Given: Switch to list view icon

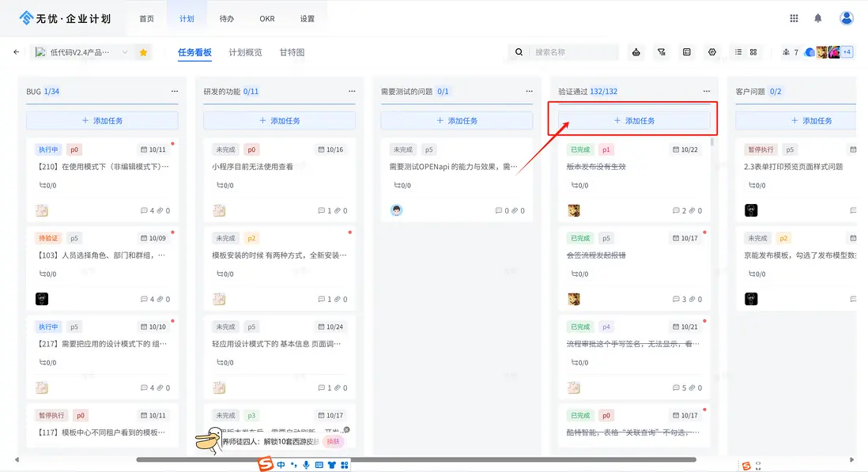Looking at the screenshot, I should pyautogui.click(x=740, y=51).
